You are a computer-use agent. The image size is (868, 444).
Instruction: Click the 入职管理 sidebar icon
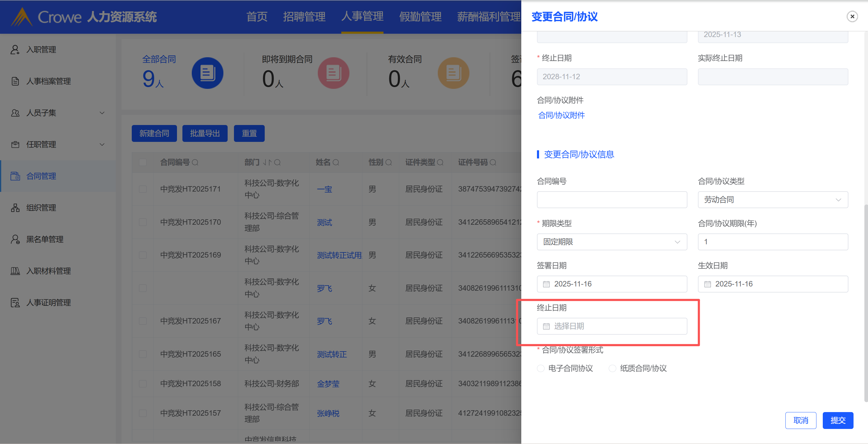15,49
